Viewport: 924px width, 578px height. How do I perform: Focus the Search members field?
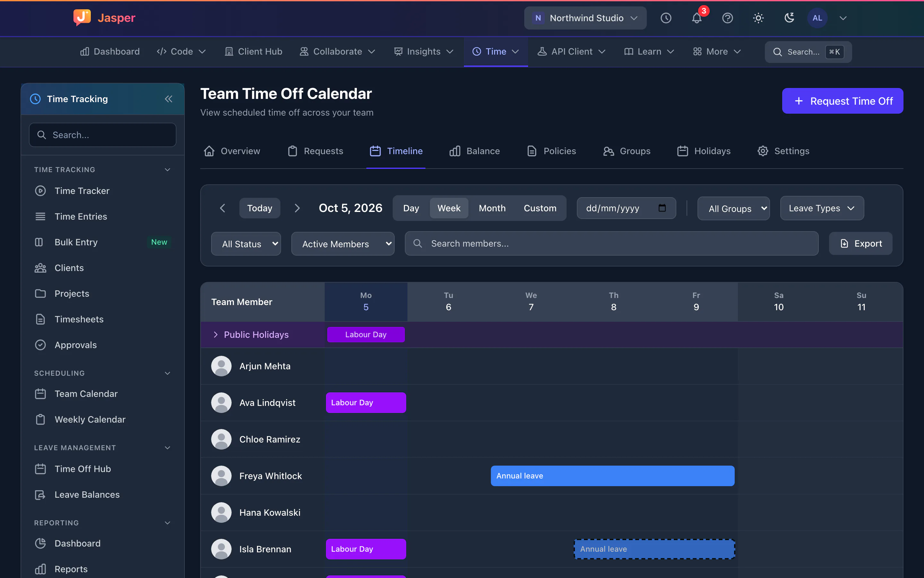(x=611, y=243)
